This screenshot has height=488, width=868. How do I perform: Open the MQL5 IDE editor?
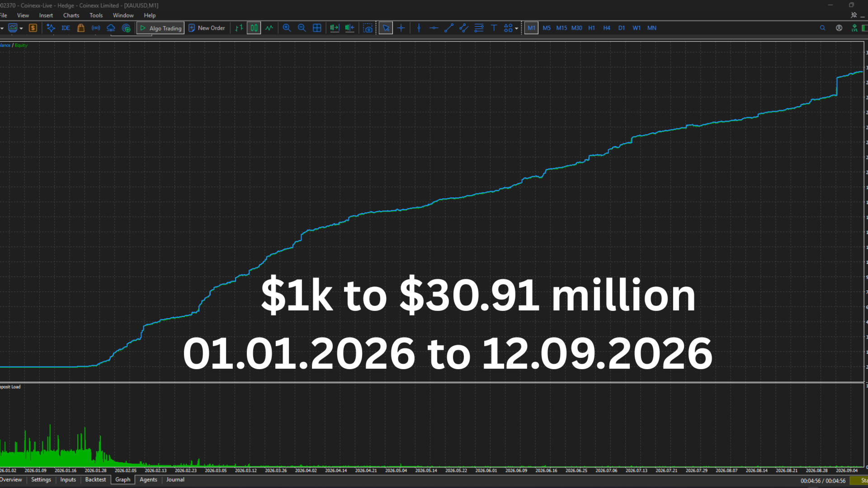pos(66,28)
